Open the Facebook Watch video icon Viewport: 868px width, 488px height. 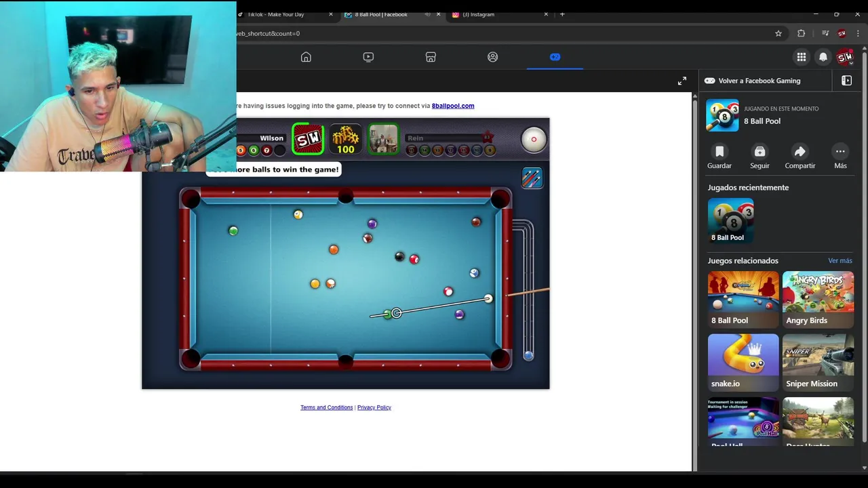tap(368, 57)
